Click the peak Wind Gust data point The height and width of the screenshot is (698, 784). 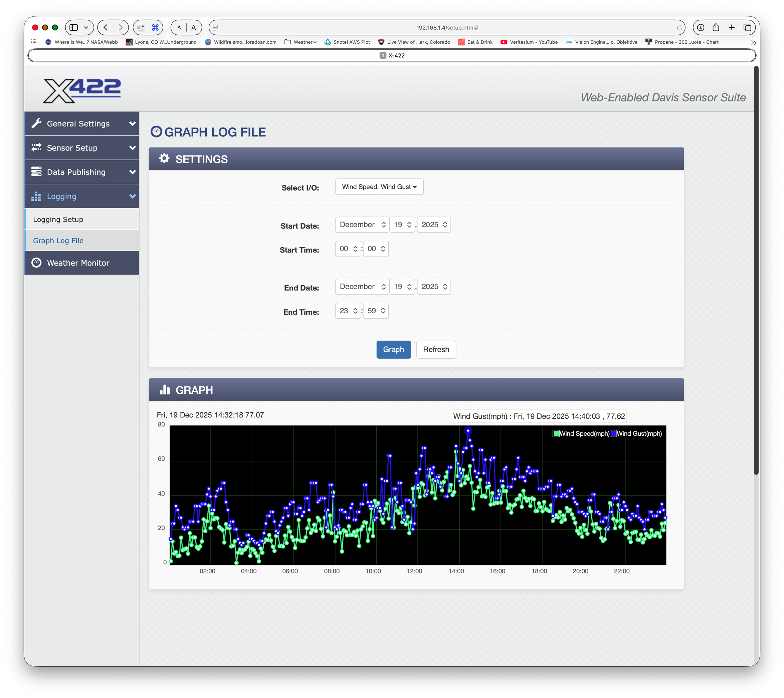(468, 431)
